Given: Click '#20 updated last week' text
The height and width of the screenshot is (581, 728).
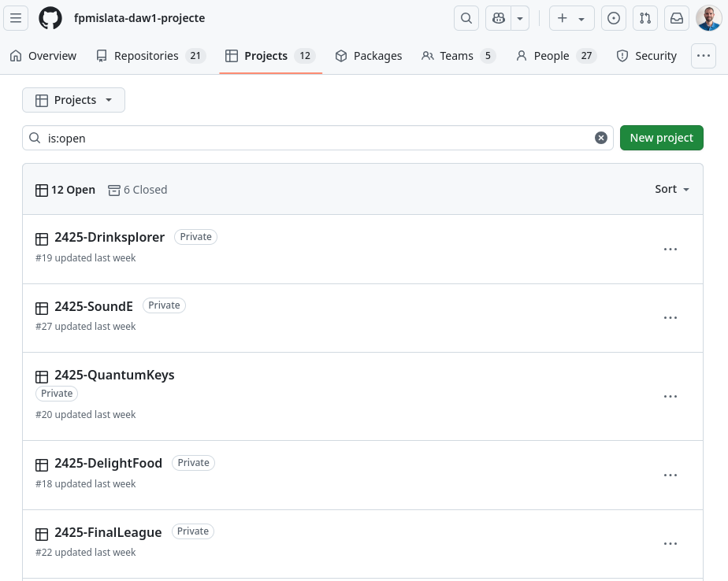Looking at the screenshot, I should (x=85, y=415).
